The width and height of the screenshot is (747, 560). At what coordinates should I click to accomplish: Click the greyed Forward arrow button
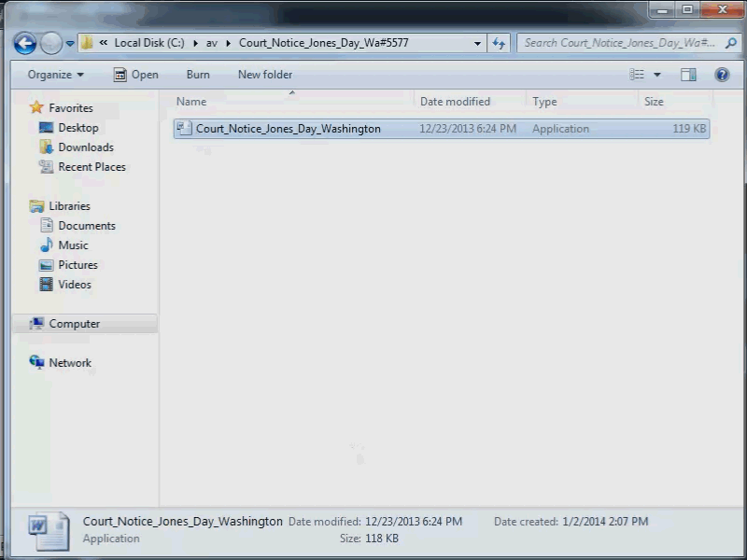click(x=51, y=43)
